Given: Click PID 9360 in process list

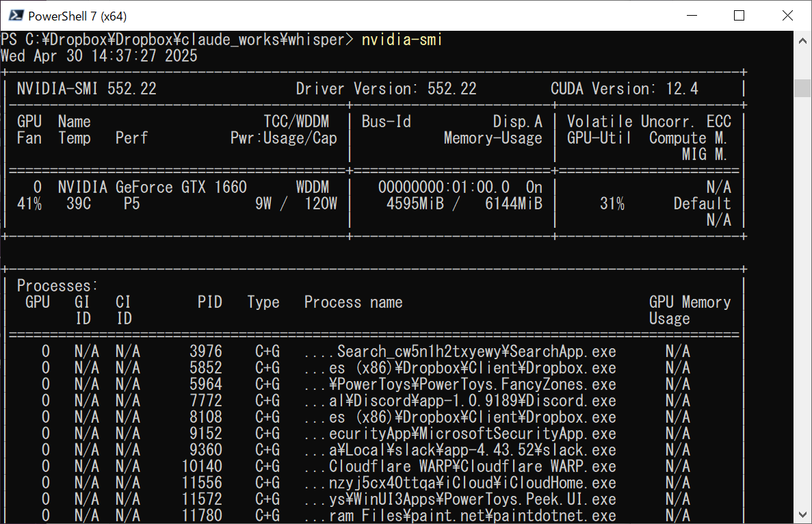Looking at the screenshot, I should coord(206,450).
